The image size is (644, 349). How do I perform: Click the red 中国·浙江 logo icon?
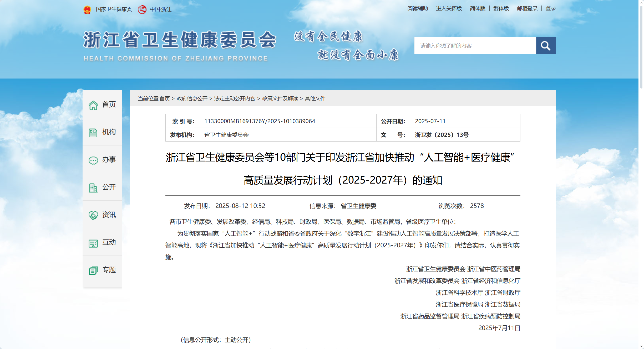(142, 10)
